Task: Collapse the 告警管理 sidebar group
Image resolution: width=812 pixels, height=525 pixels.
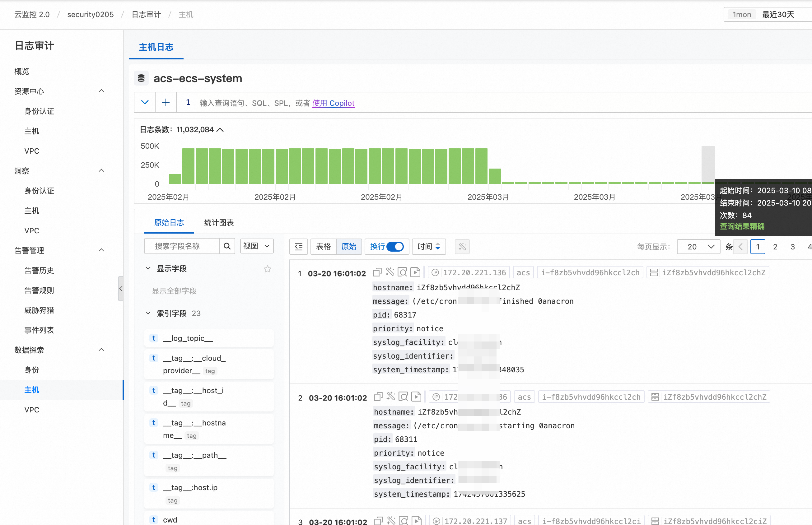Action: tap(101, 251)
